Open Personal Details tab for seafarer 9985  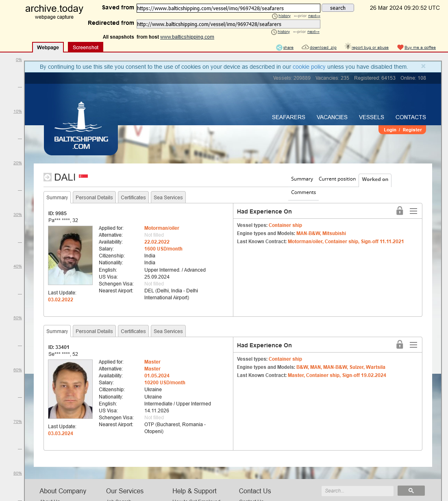coord(94,197)
